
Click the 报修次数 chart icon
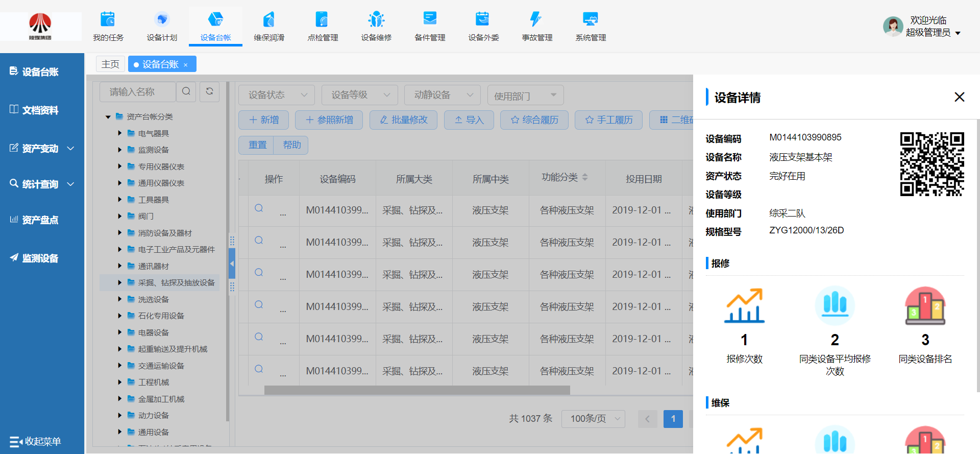pos(744,306)
